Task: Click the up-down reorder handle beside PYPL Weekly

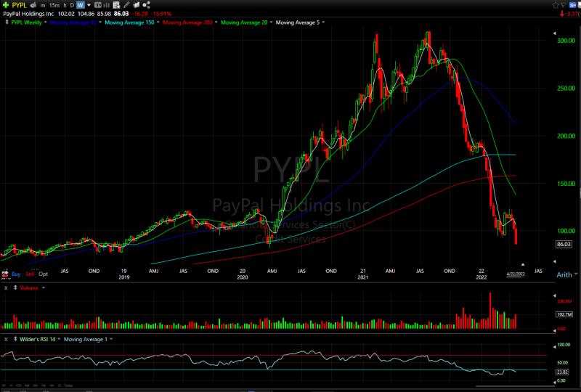Action: [x=7, y=23]
